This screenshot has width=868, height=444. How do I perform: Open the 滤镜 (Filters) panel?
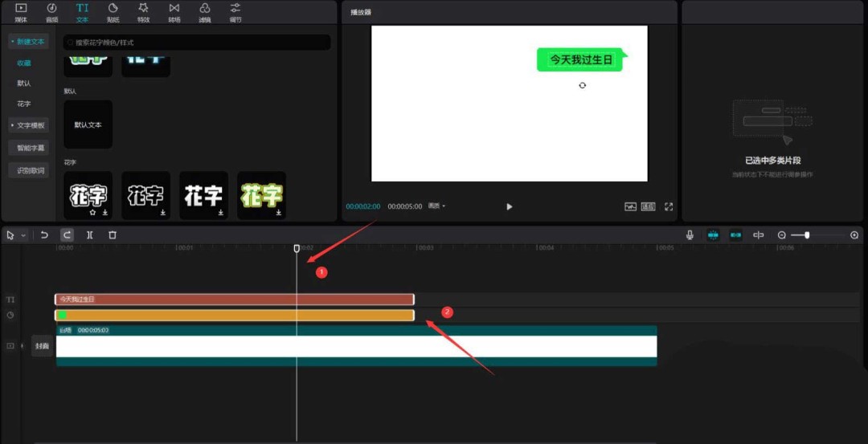(x=204, y=11)
